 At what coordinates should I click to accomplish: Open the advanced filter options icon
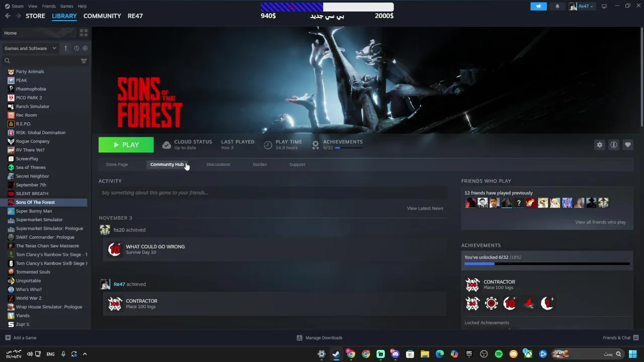coord(84,61)
